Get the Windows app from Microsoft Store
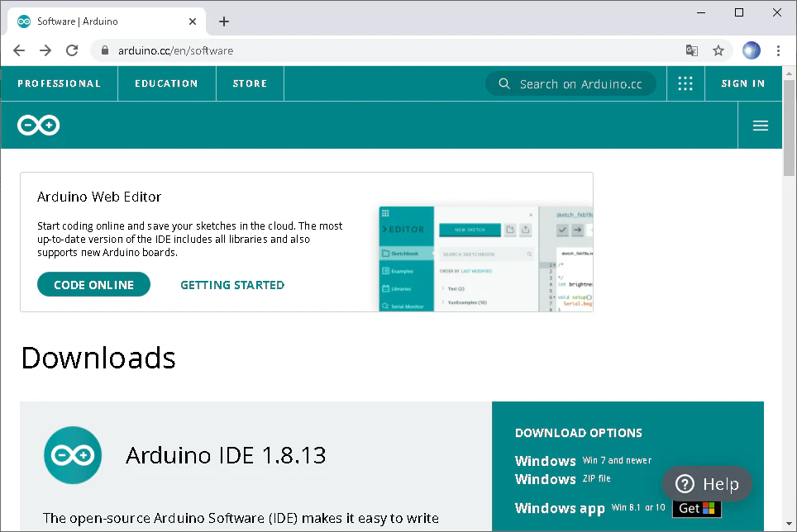 pyautogui.click(x=697, y=508)
